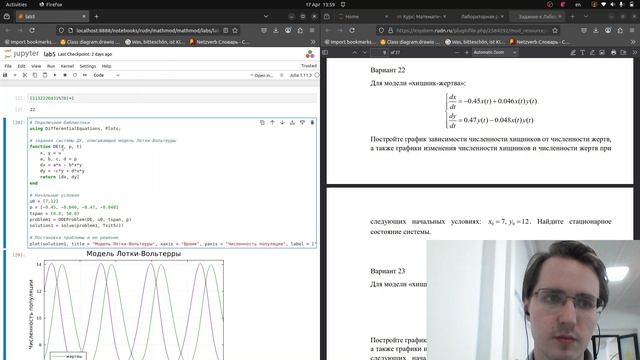The height and width of the screenshot is (360, 640).
Task: Insert a cell above from the cell toolbar
Action: [x=292, y=122]
